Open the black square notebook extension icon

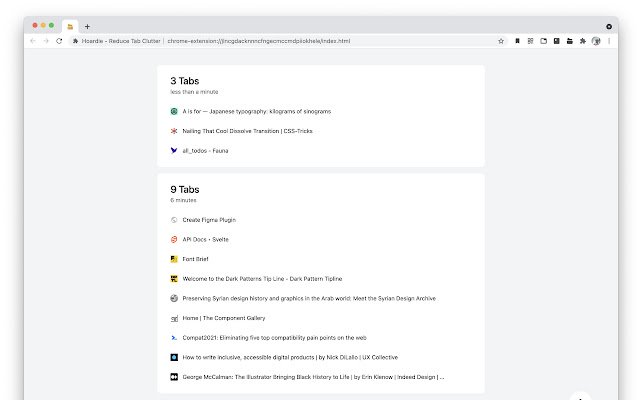(x=556, y=41)
